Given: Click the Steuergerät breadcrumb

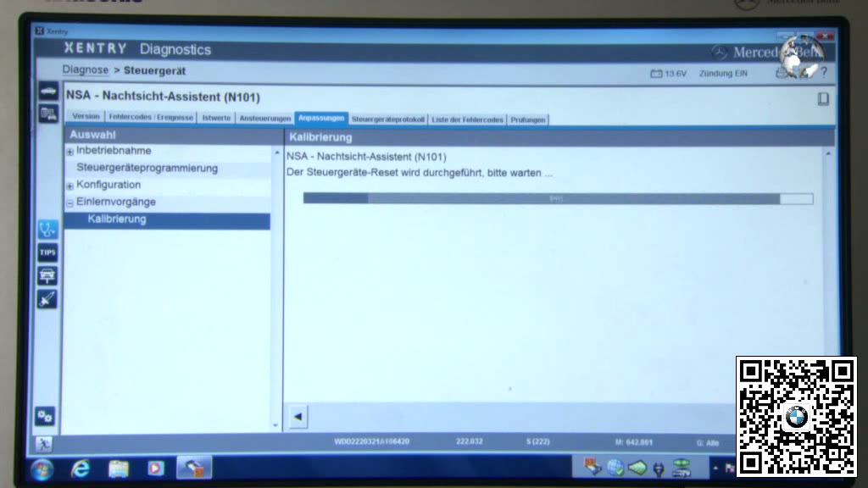Looking at the screenshot, I should click(x=154, y=71).
